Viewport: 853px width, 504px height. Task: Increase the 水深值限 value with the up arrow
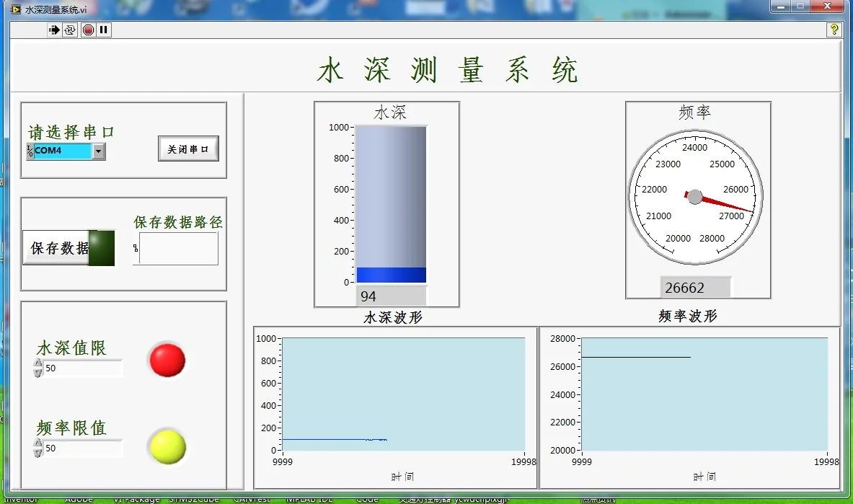coord(38,364)
